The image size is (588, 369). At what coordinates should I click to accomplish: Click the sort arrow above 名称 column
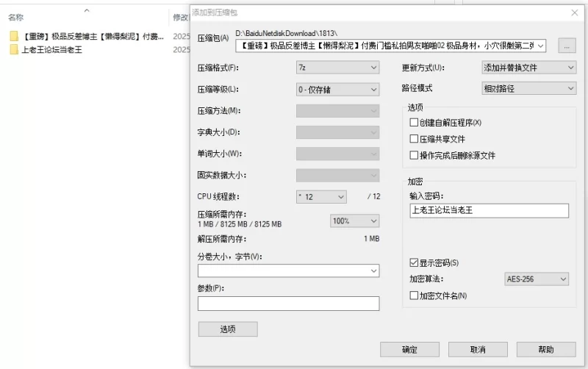point(87,10)
